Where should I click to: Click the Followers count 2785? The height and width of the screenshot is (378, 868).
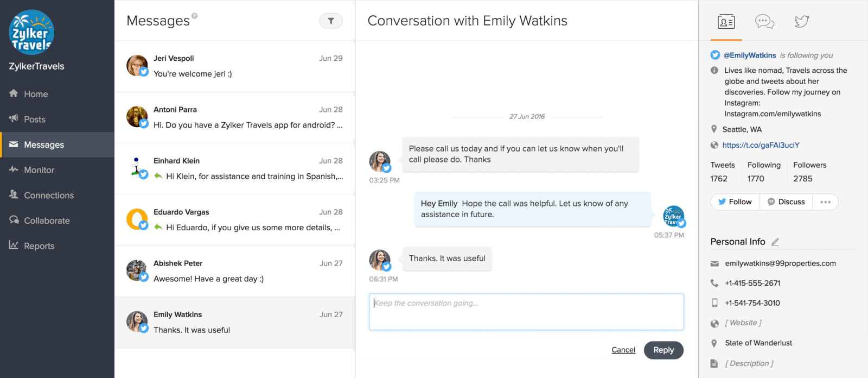pyautogui.click(x=803, y=179)
